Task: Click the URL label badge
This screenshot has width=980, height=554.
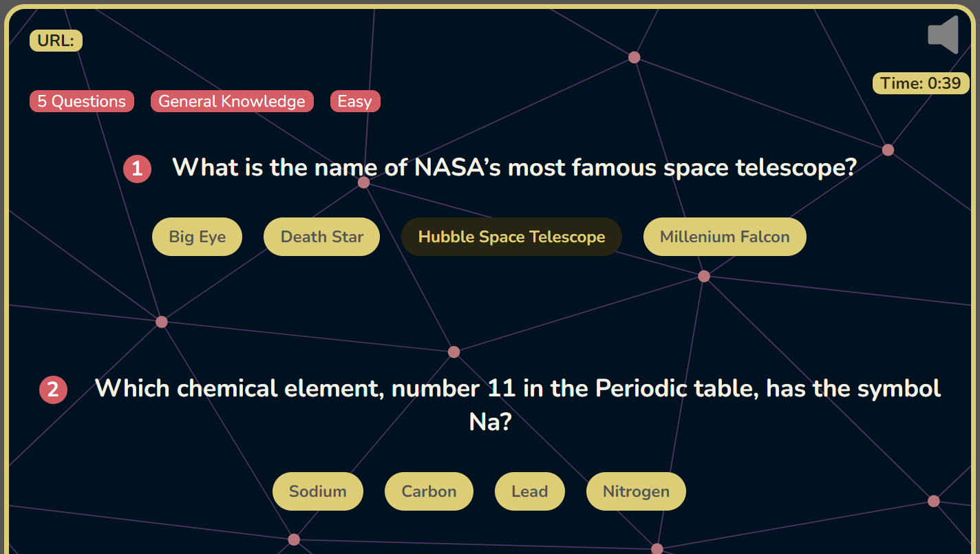Action: [56, 41]
